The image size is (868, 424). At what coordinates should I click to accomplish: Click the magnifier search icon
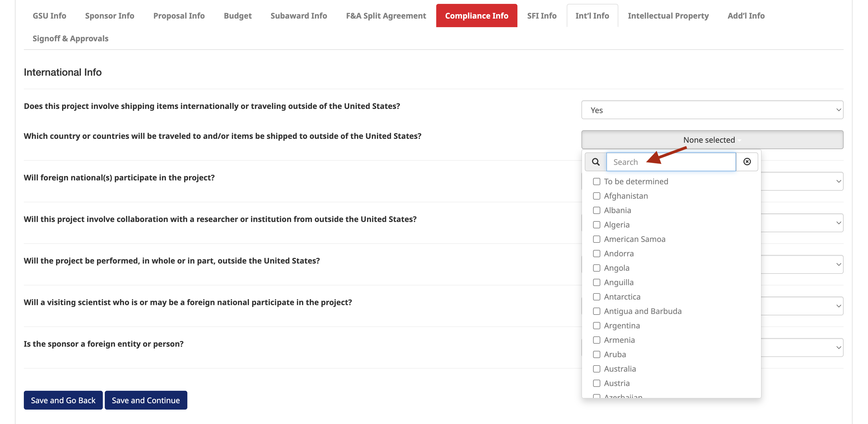[596, 162]
